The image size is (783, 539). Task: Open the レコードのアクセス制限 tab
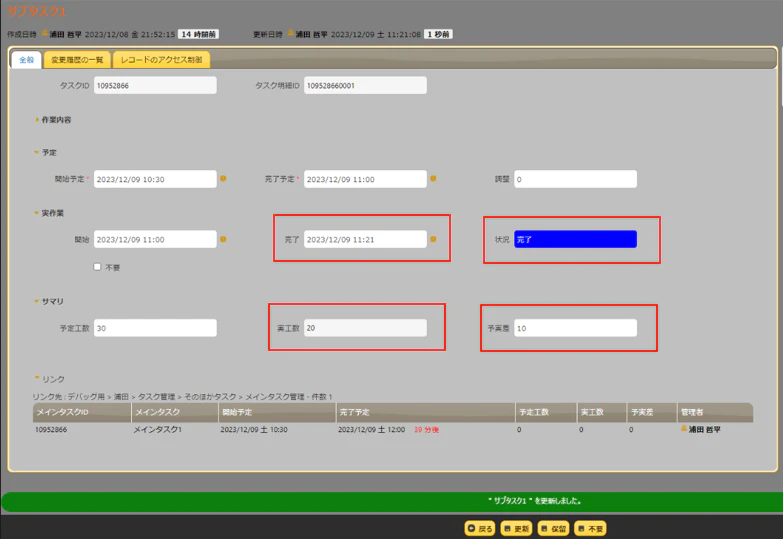(161, 60)
